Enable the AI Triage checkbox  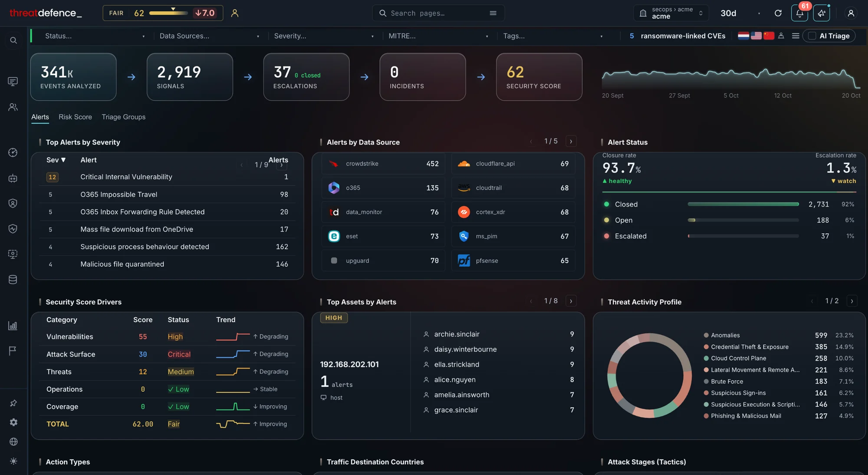pyautogui.click(x=812, y=36)
